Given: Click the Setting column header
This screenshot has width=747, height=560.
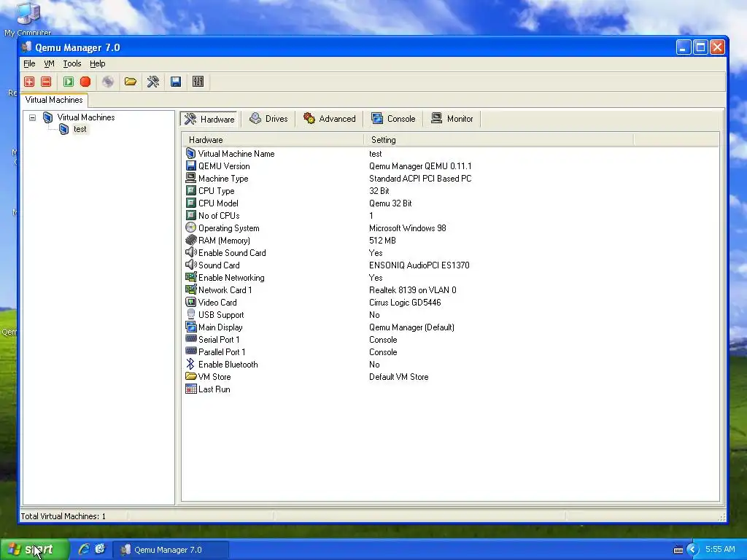Looking at the screenshot, I should coord(499,140).
